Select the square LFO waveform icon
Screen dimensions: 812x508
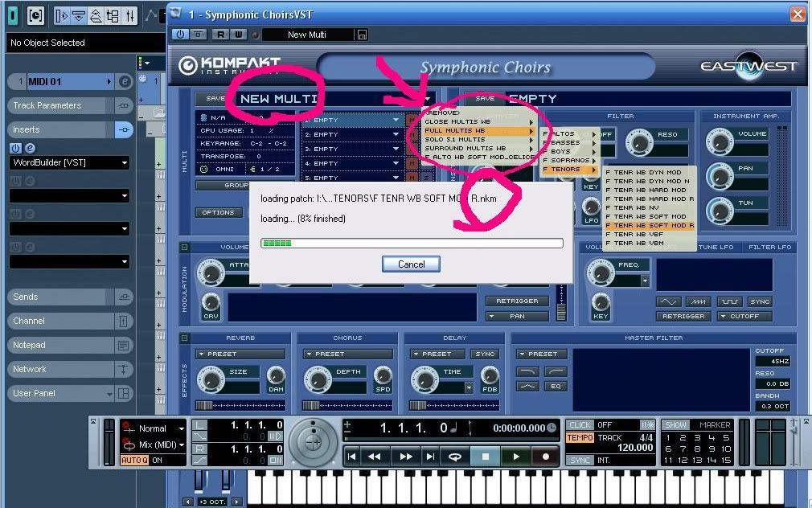(730, 301)
